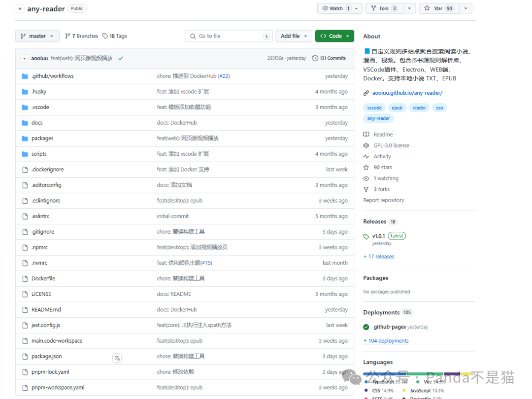Expand the Star lists dropdown arrow

tap(466, 8)
